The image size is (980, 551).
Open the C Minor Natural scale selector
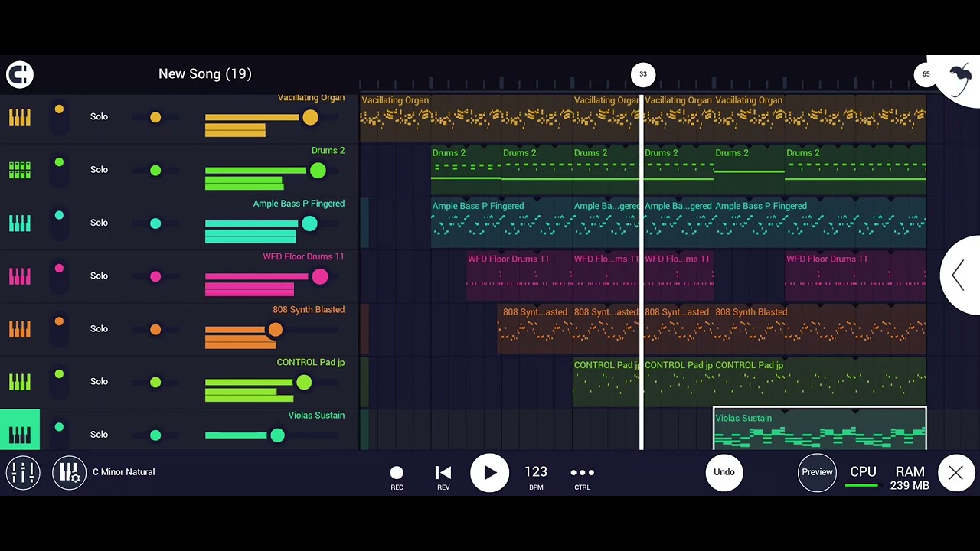coord(123,472)
